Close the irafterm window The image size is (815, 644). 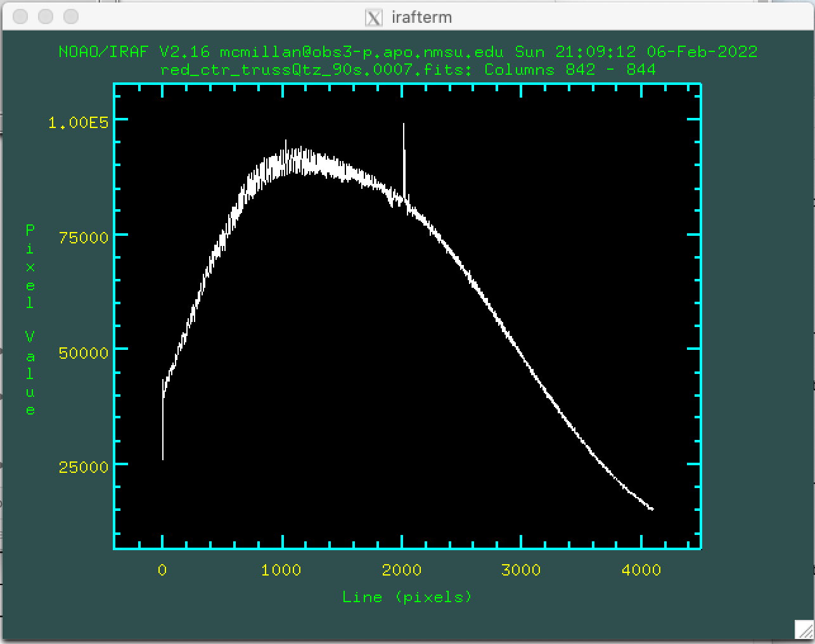pyautogui.click(x=20, y=17)
